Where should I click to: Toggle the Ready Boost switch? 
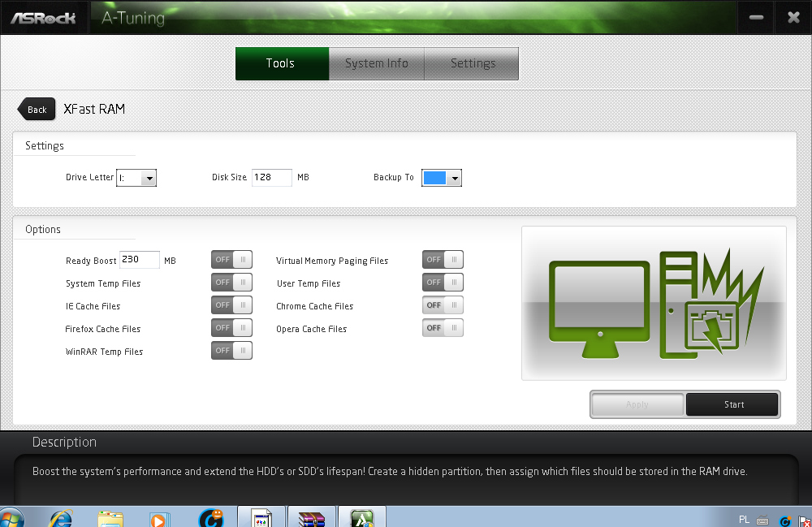pyautogui.click(x=231, y=259)
